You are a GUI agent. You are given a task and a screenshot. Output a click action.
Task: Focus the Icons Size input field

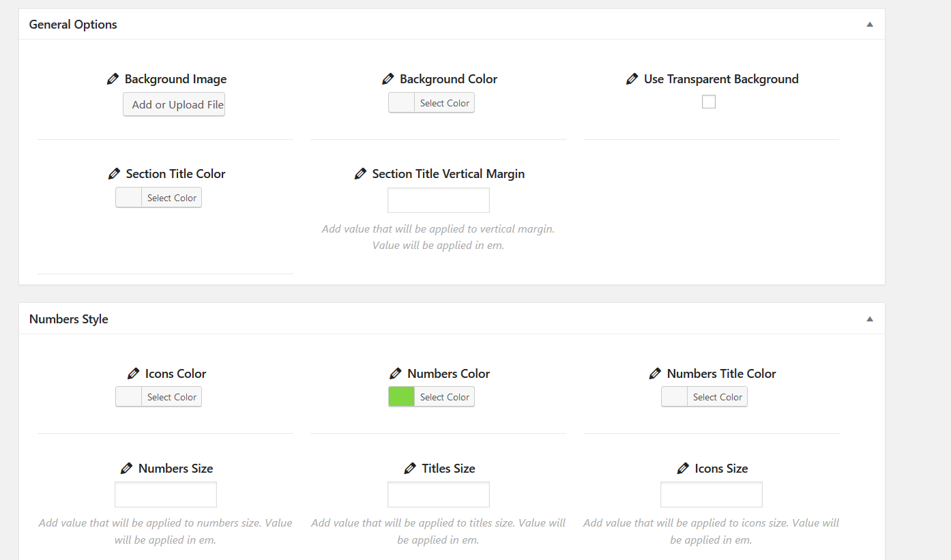point(712,495)
